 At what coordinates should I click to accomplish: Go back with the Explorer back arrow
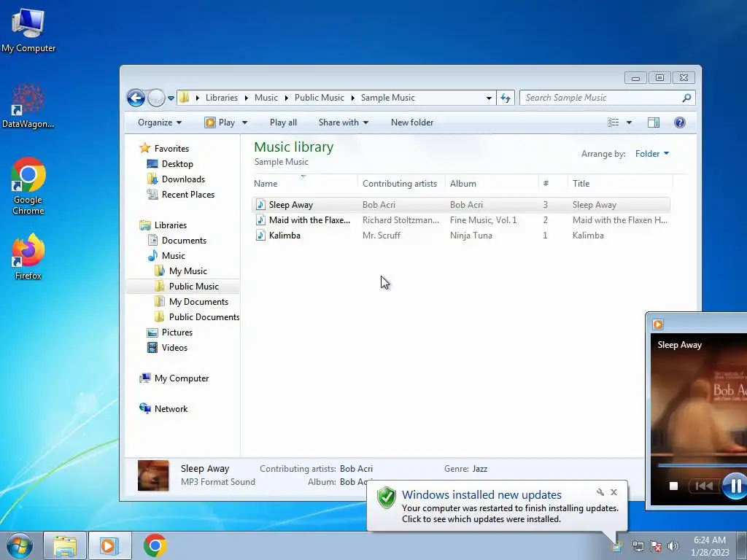(x=136, y=98)
